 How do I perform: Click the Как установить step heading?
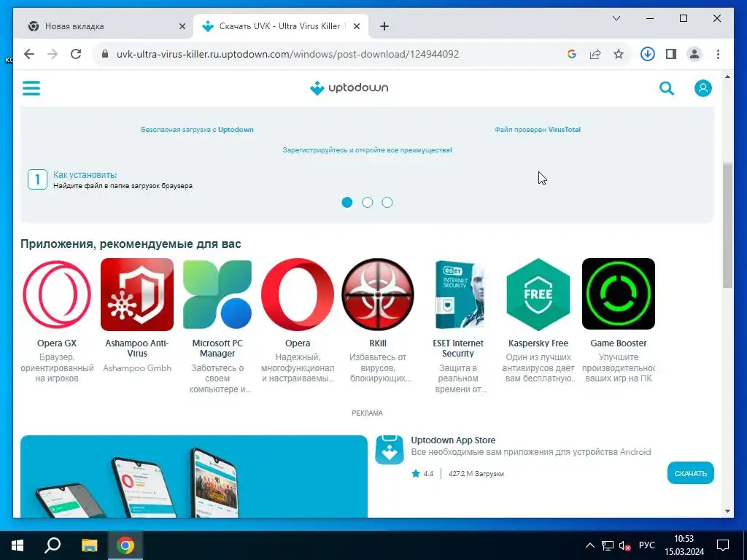coord(85,175)
